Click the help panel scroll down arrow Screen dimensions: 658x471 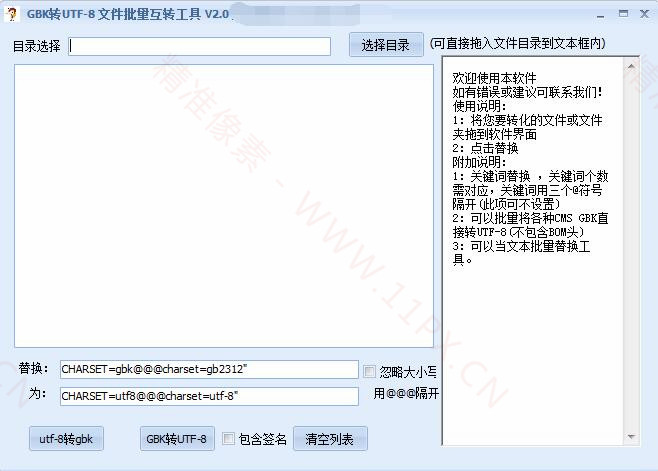tap(631, 437)
